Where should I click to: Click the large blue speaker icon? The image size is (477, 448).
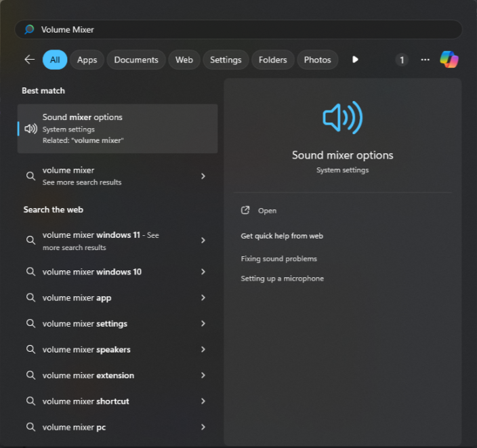tap(343, 118)
